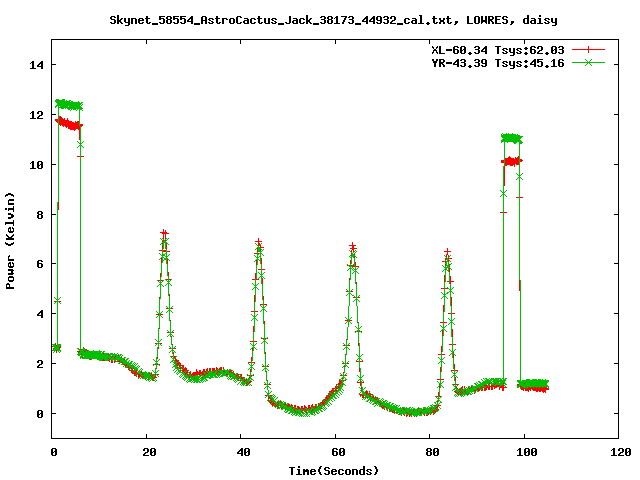Click the plot title Skynet_58554_AstroCactus_Jack_38173_44932_cal.txt
The image size is (640, 480).
281,20
